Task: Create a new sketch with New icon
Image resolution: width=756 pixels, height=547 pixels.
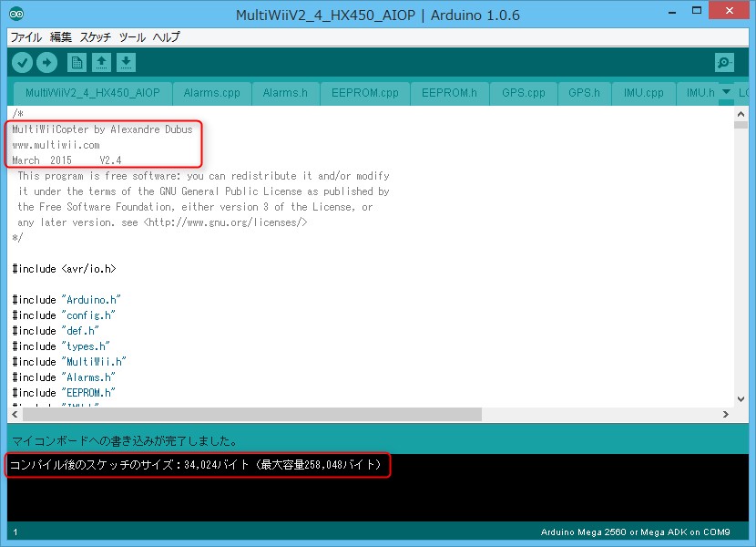Action: (77, 62)
